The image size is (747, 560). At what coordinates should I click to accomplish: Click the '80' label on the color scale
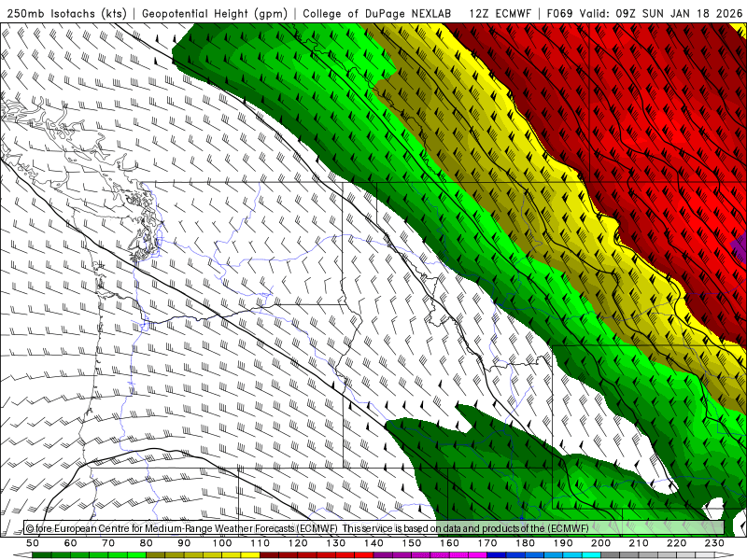(x=147, y=543)
